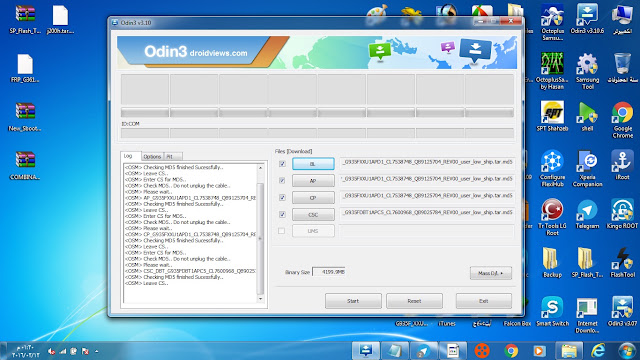Click the BL file button in Odin3

click(313, 164)
